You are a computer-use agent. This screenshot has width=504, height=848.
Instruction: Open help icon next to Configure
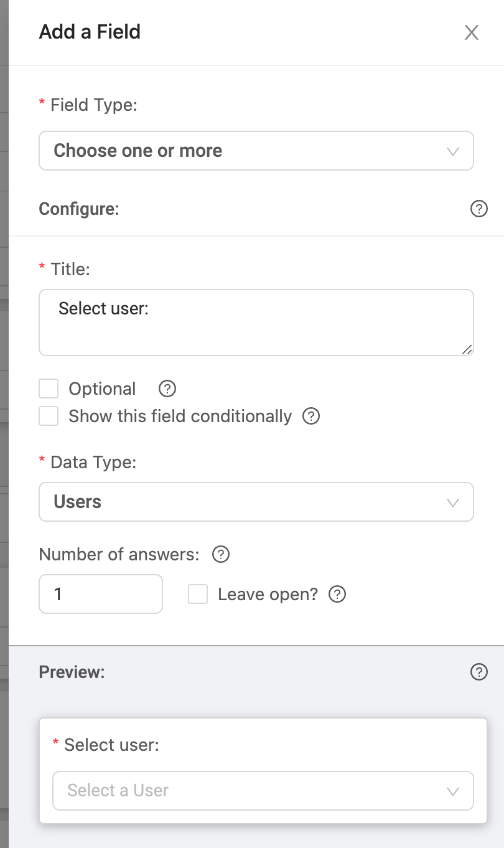[x=478, y=209]
